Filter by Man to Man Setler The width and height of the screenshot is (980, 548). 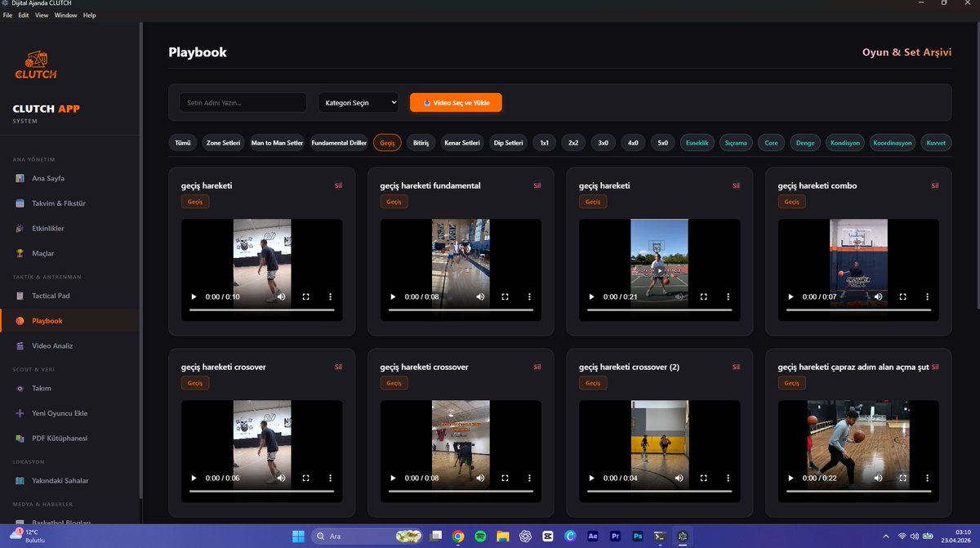[x=277, y=143]
